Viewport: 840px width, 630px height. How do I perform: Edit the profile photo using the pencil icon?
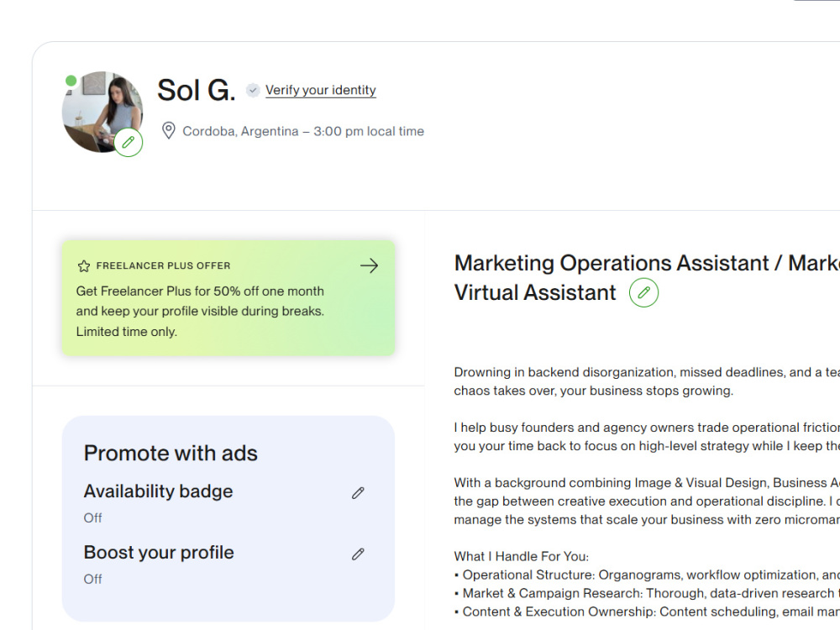pos(128,142)
